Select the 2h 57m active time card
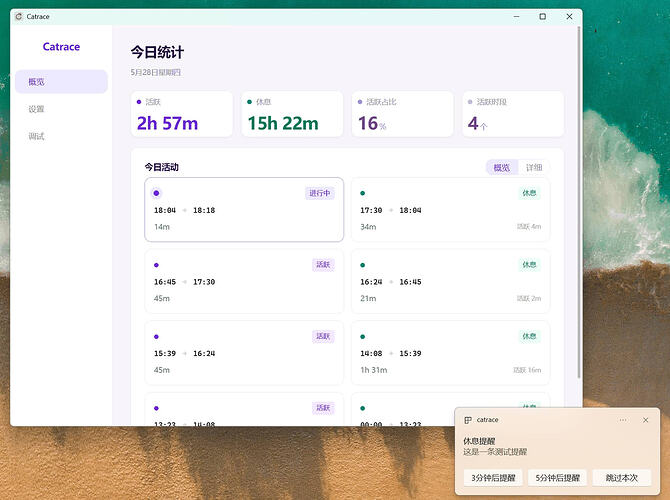Screen dimensions: 670x500 [x=182, y=114]
